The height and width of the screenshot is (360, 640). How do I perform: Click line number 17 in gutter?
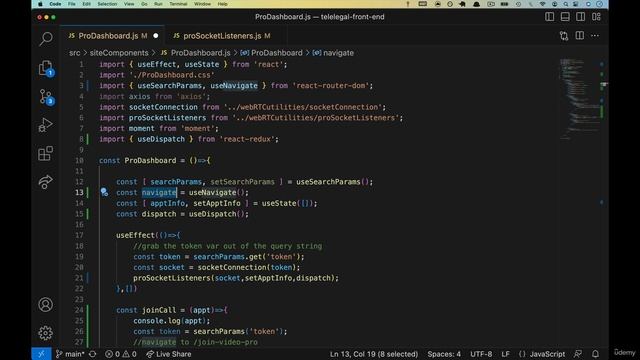click(x=79, y=235)
